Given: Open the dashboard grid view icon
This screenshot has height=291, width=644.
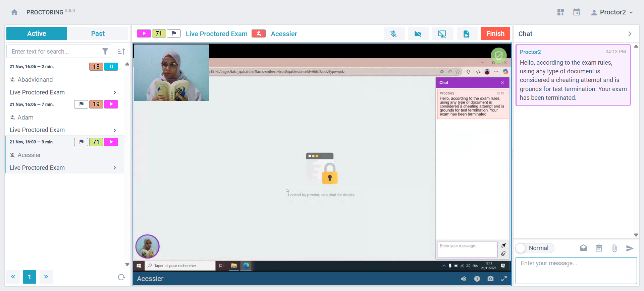Looking at the screenshot, I should point(560,12).
